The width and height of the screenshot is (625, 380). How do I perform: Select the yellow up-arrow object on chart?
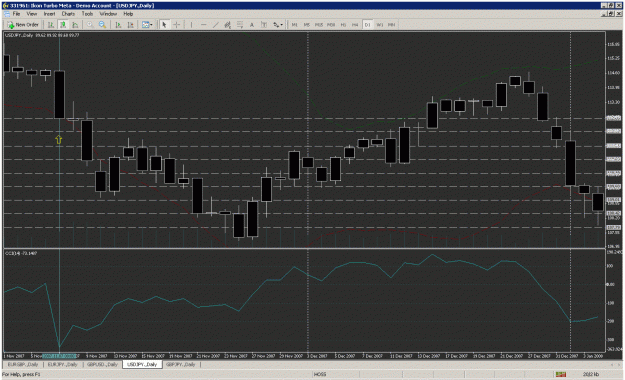pyautogui.click(x=59, y=140)
